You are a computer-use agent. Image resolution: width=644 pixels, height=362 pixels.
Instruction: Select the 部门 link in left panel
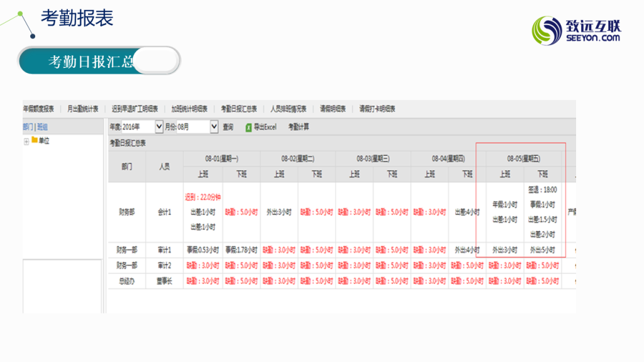[28, 127]
